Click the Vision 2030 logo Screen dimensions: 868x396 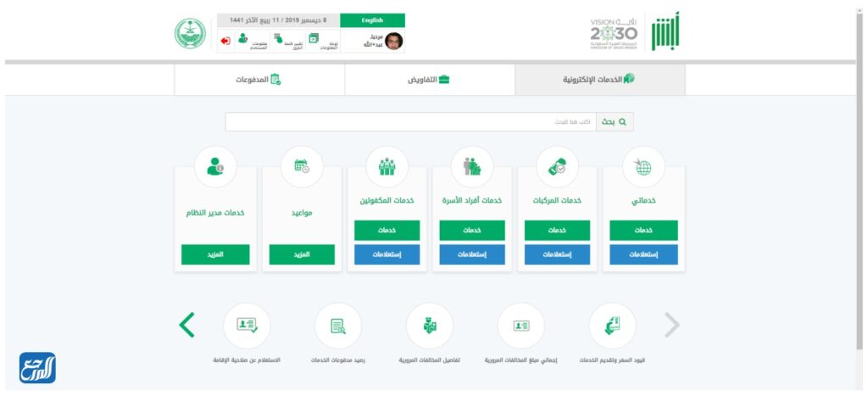click(x=614, y=34)
